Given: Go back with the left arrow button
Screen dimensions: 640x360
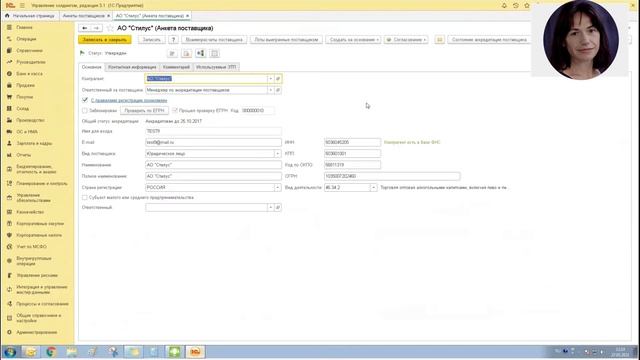Looking at the screenshot, I should [x=84, y=28].
